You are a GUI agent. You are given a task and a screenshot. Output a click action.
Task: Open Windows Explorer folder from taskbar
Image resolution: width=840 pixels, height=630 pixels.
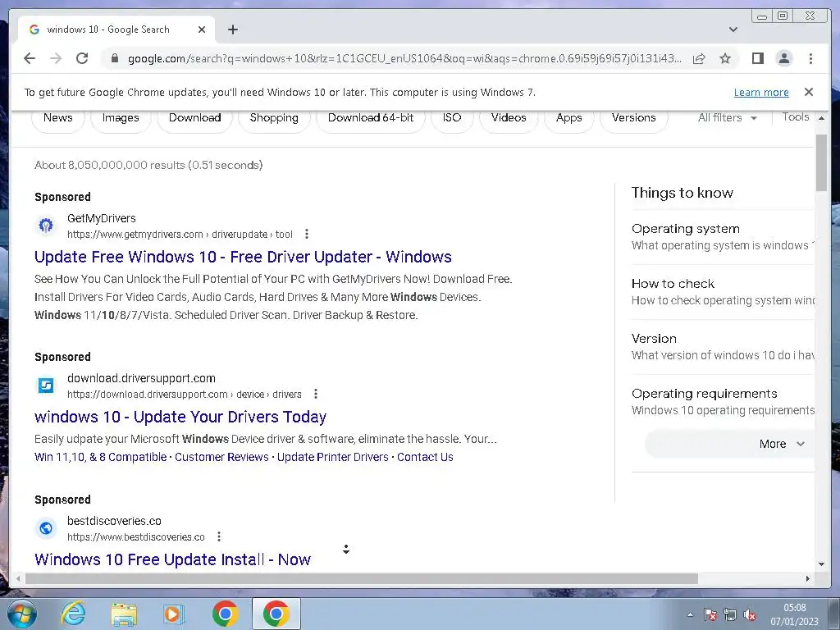124,614
